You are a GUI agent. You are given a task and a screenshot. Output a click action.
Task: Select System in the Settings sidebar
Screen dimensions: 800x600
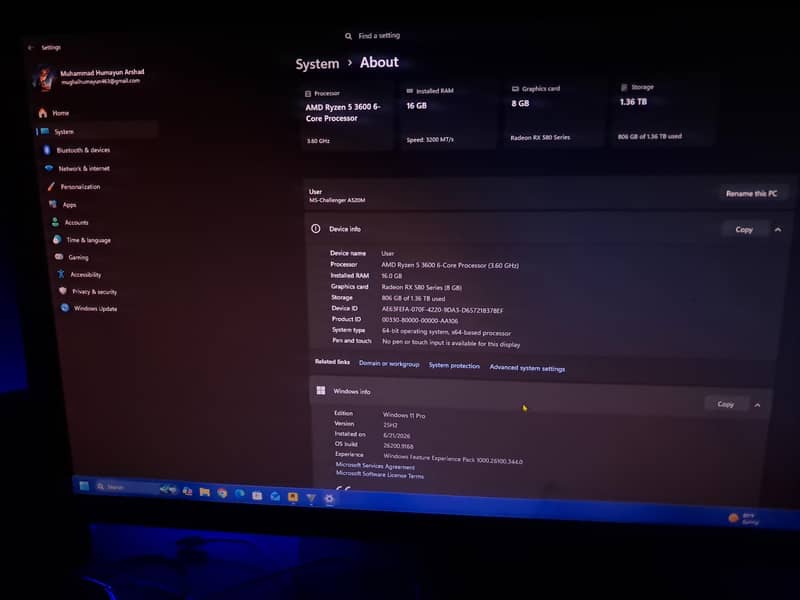[x=96, y=131]
